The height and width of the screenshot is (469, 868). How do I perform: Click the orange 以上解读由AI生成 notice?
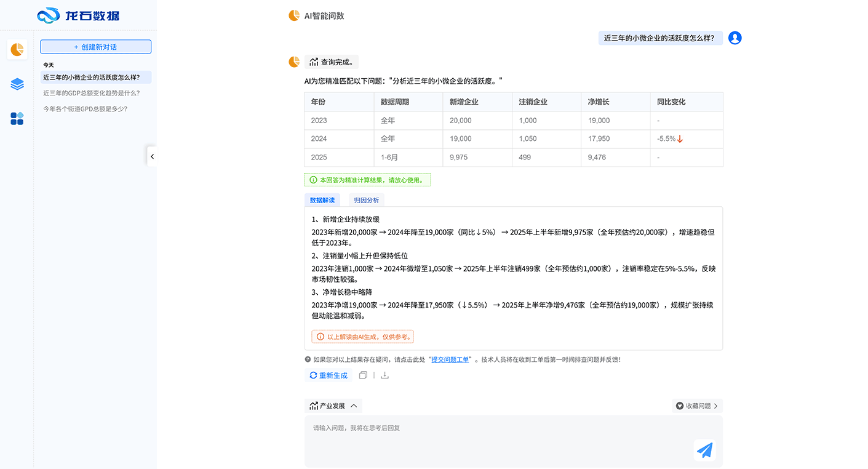pyautogui.click(x=362, y=337)
